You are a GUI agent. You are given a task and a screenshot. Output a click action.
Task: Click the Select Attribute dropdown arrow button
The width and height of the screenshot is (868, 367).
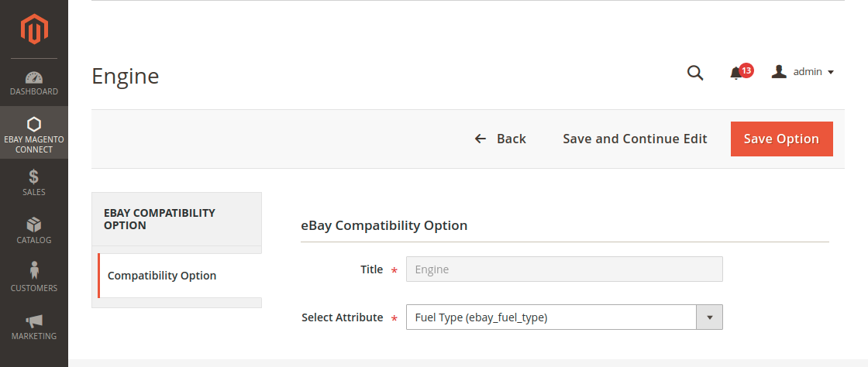(710, 317)
